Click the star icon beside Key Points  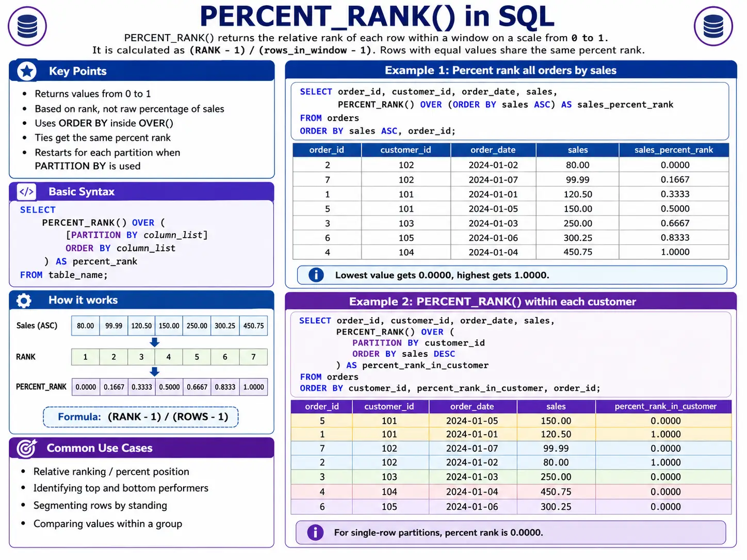[27, 71]
